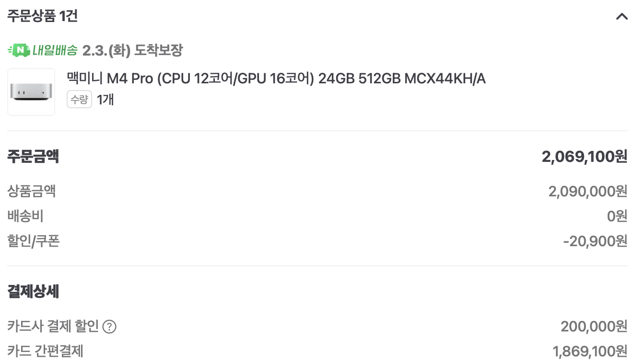634x364 pixels.
Task: Click the 2,090,000원 product price
Action: [587, 192]
